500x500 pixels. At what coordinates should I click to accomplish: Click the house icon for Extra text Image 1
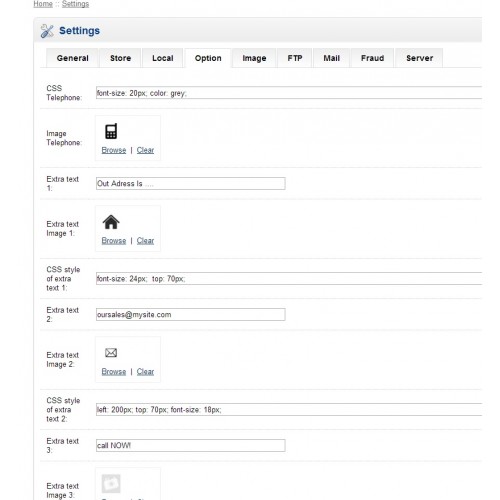pos(111,222)
